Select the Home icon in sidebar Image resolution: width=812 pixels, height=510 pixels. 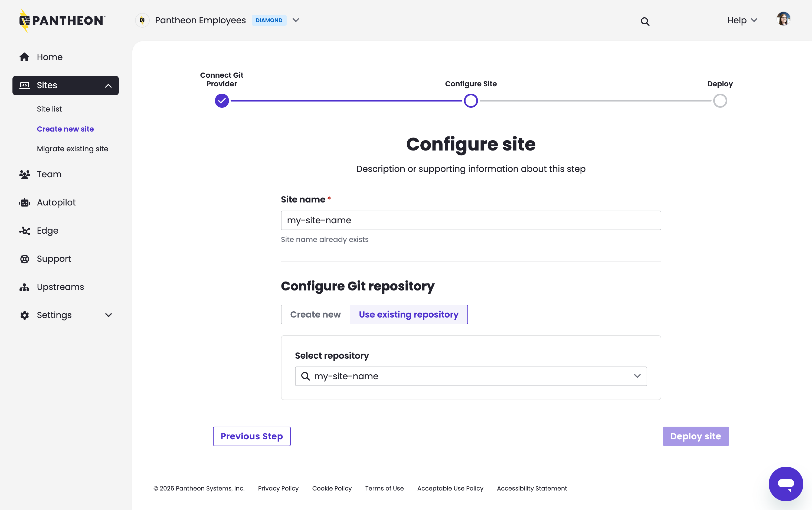click(x=25, y=57)
